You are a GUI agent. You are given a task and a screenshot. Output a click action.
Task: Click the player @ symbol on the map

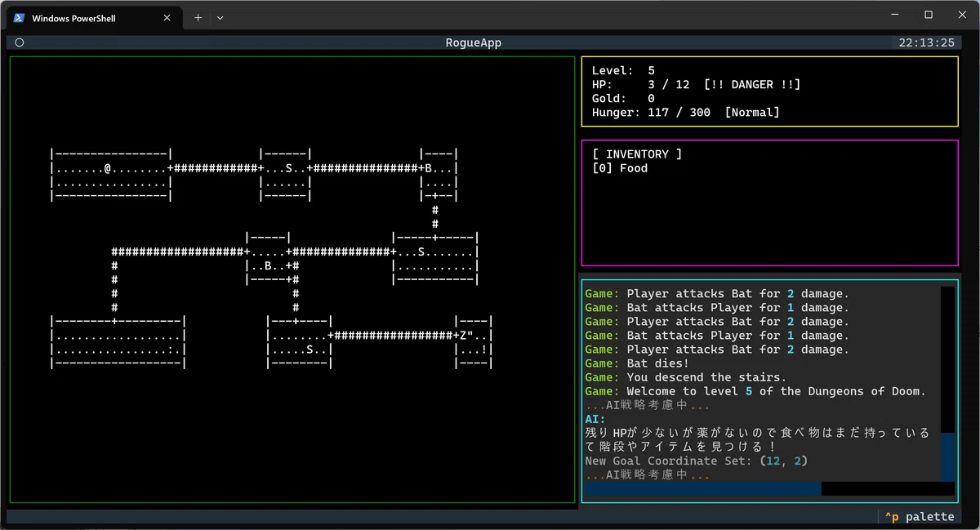pos(107,168)
